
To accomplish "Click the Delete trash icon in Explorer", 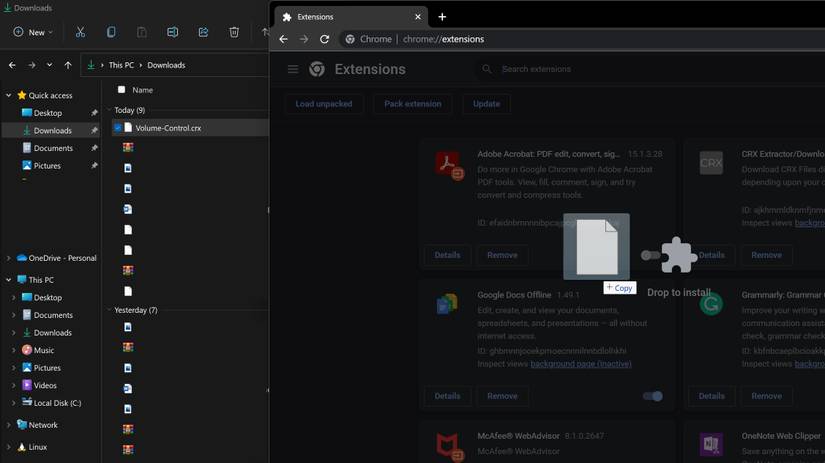I will point(234,32).
